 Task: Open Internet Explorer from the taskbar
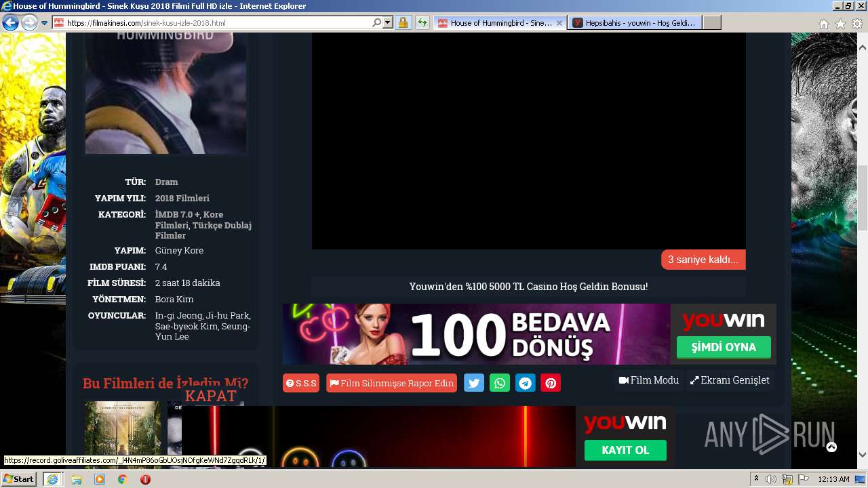tap(52, 479)
